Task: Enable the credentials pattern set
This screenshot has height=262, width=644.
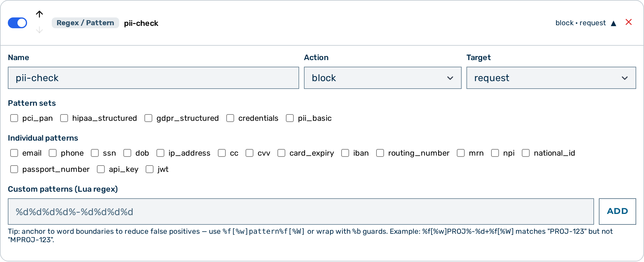Action: click(x=230, y=118)
